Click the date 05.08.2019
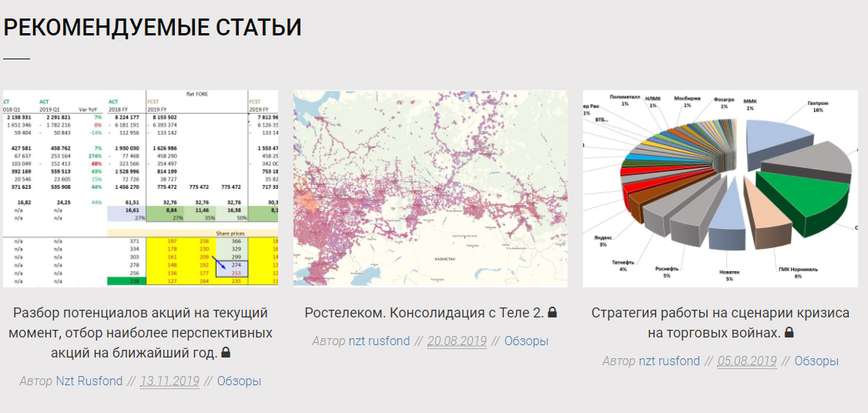This screenshot has height=413, width=868. pyautogui.click(x=747, y=361)
